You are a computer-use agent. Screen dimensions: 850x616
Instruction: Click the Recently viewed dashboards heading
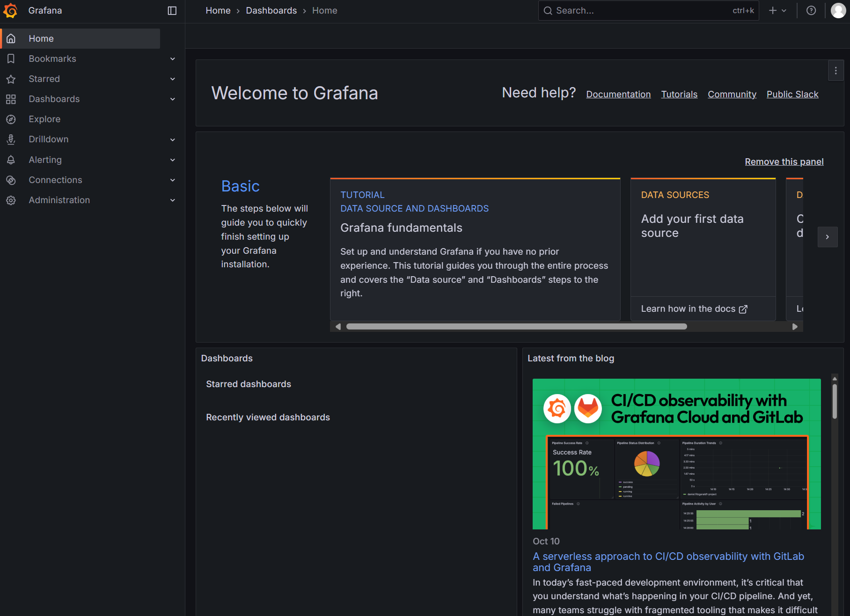(268, 417)
